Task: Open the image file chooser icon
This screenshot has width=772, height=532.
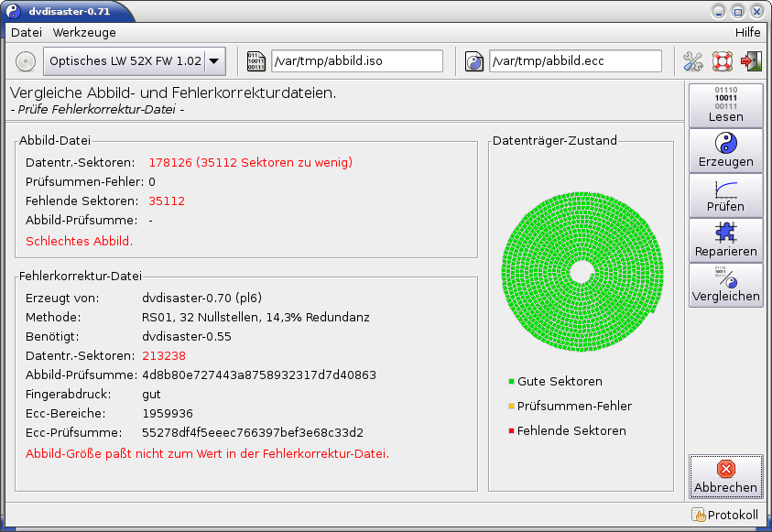Action: pos(256,61)
